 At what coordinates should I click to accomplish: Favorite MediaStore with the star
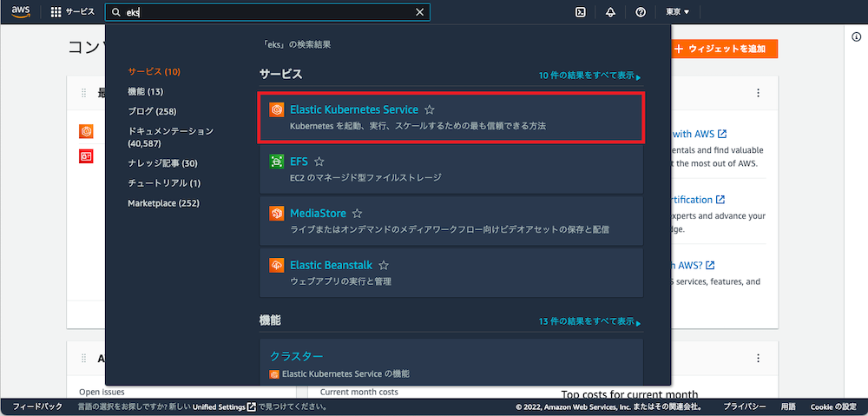pyautogui.click(x=358, y=214)
